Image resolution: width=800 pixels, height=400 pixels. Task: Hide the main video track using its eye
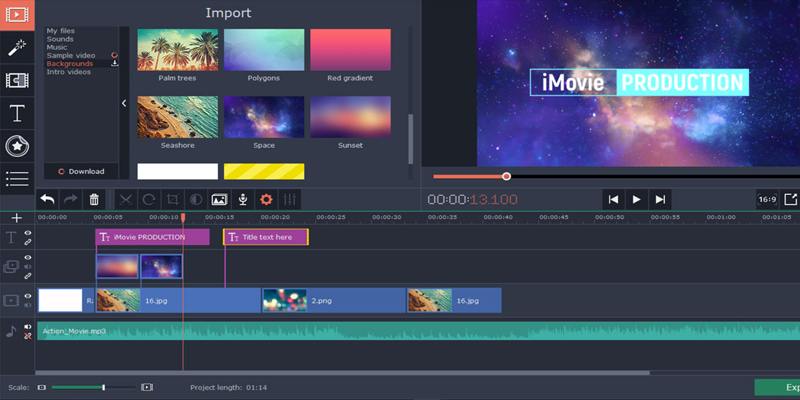click(28, 296)
